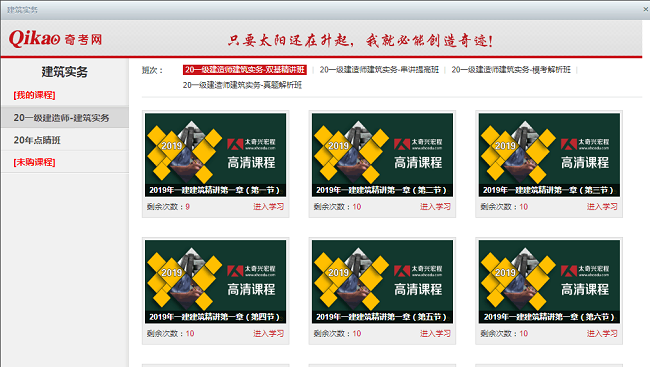Click 进入学习 under the 第六节 course
Screen dimensions: 650x367
click(x=602, y=333)
